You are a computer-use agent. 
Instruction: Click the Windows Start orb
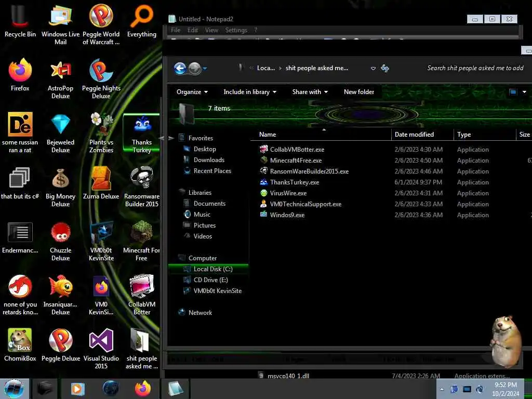click(x=14, y=389)
